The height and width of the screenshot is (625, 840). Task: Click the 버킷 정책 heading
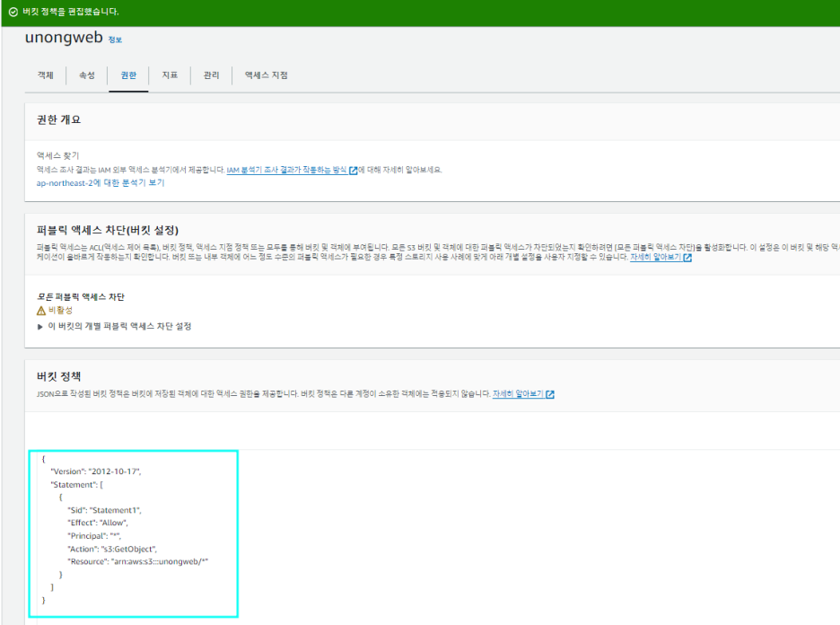[x=58, y=376]
